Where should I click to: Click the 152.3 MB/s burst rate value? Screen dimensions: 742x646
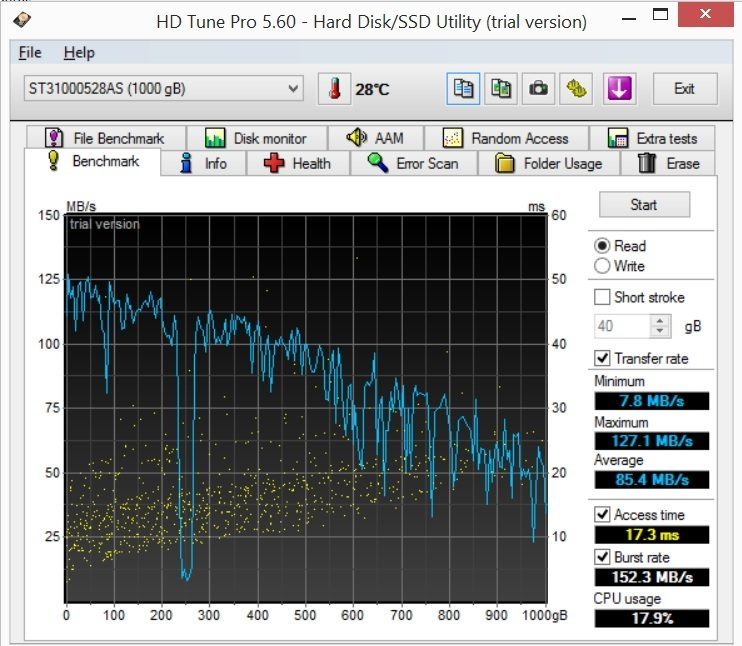coord(652,577)
